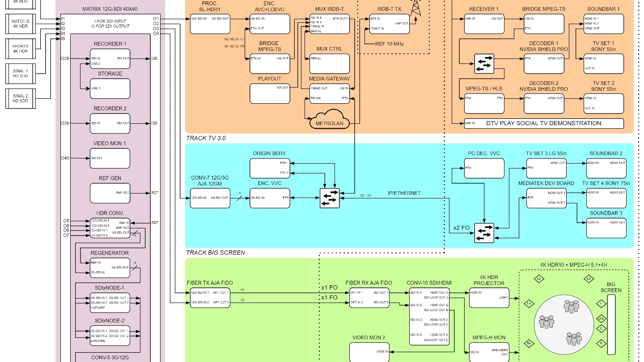Click the DTV PLAY SOCIAL TV DEMONSTRATION bar
Screen dimensions: 644x362
[543, 123]
